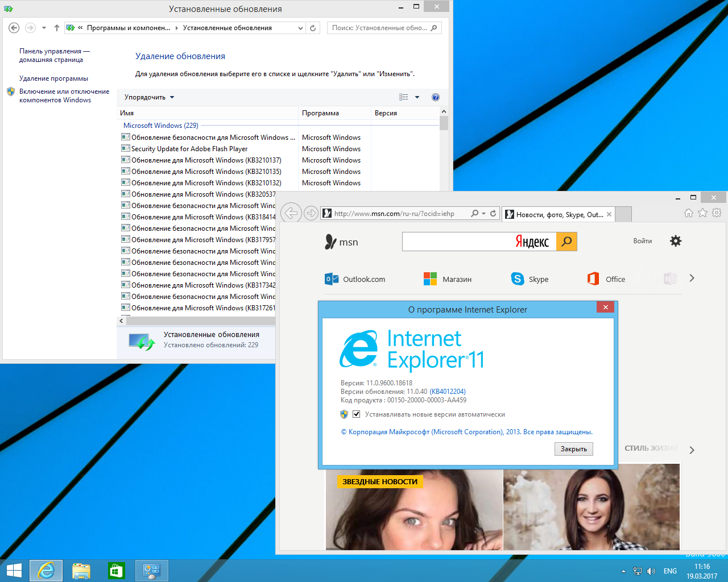Click the ENG language indicator
728x582 pixels.
pos(670,571)
